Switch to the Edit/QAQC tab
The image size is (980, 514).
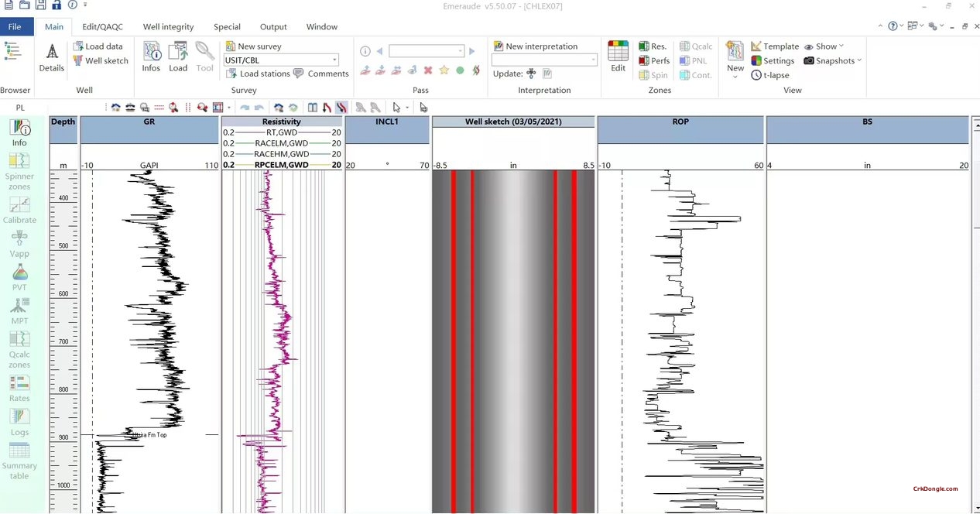[x=102, y=26]
